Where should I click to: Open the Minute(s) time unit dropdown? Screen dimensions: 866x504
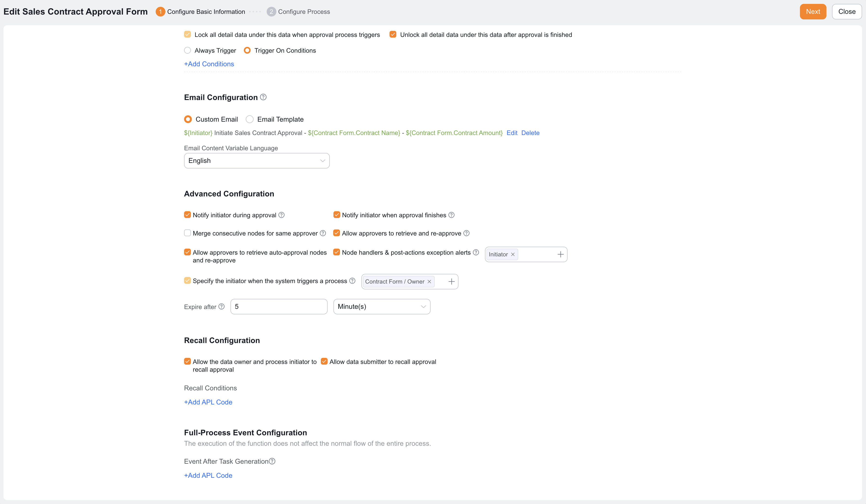click(382, 307)
